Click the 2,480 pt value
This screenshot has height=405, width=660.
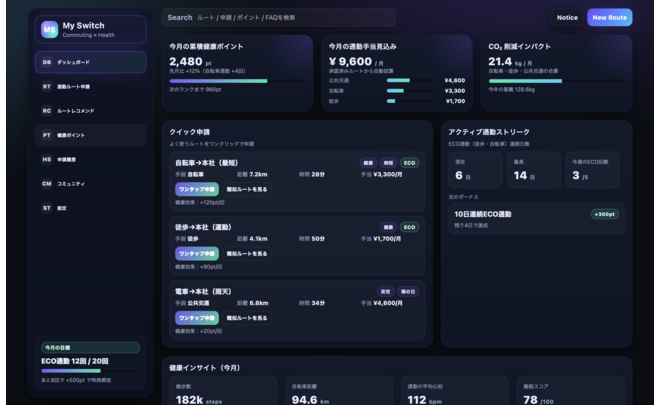point(190,62)
